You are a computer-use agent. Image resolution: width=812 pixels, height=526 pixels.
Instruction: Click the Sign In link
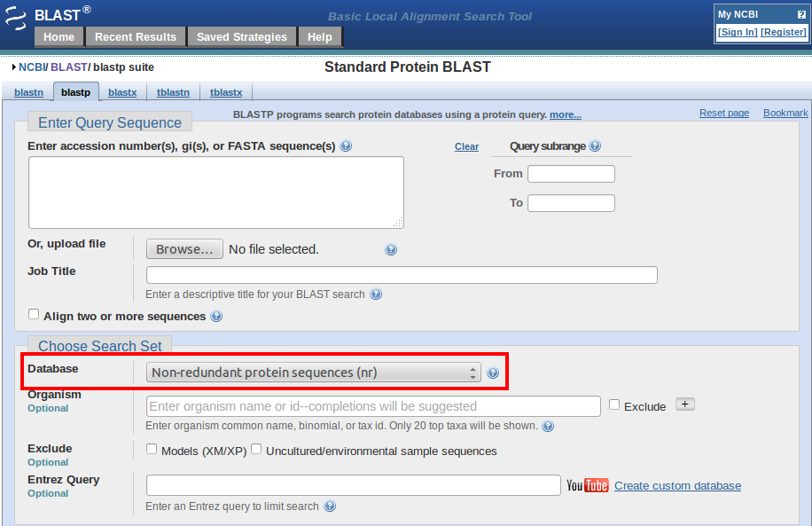pyautogui.click(x=738, y=32)
